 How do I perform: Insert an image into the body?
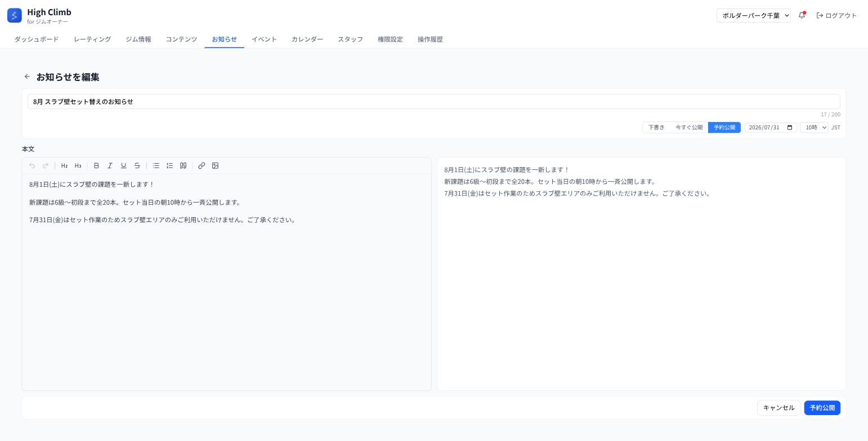215,165
